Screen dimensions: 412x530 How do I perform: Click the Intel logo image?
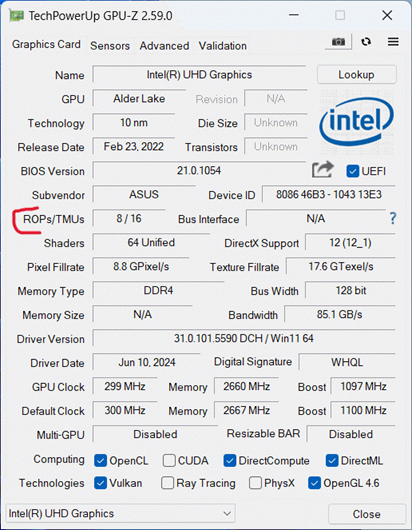357,122
